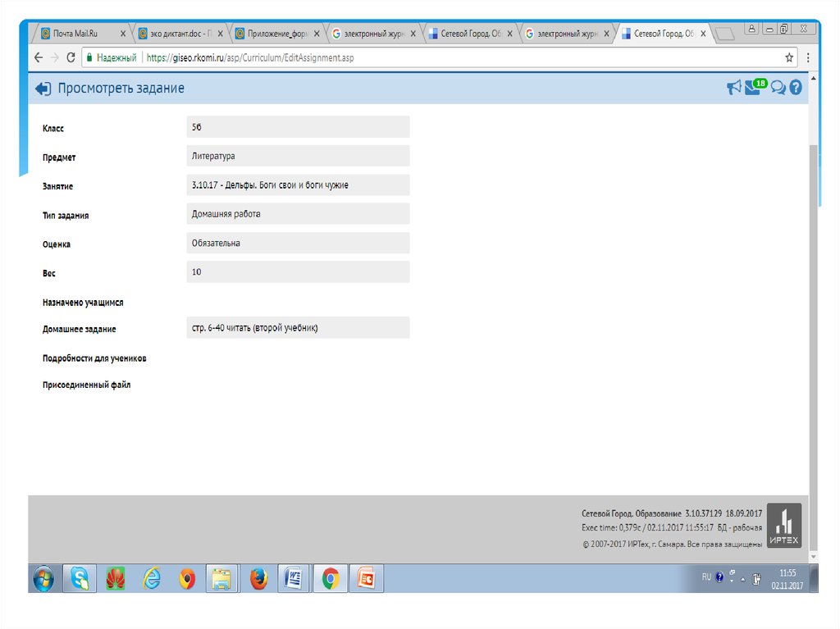840x629 pixels.
Task: Click the ИРТех logo in the footer
Action: pos(783,525)
